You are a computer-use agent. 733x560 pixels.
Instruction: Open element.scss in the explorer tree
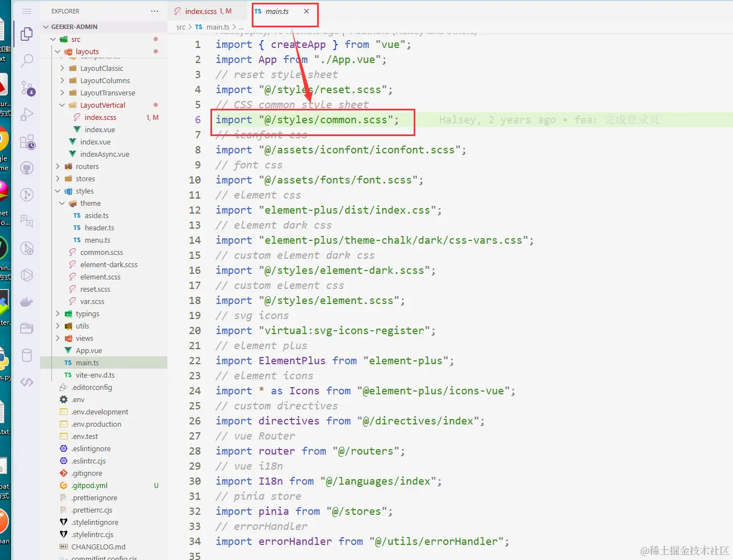[x=100, y=277]
